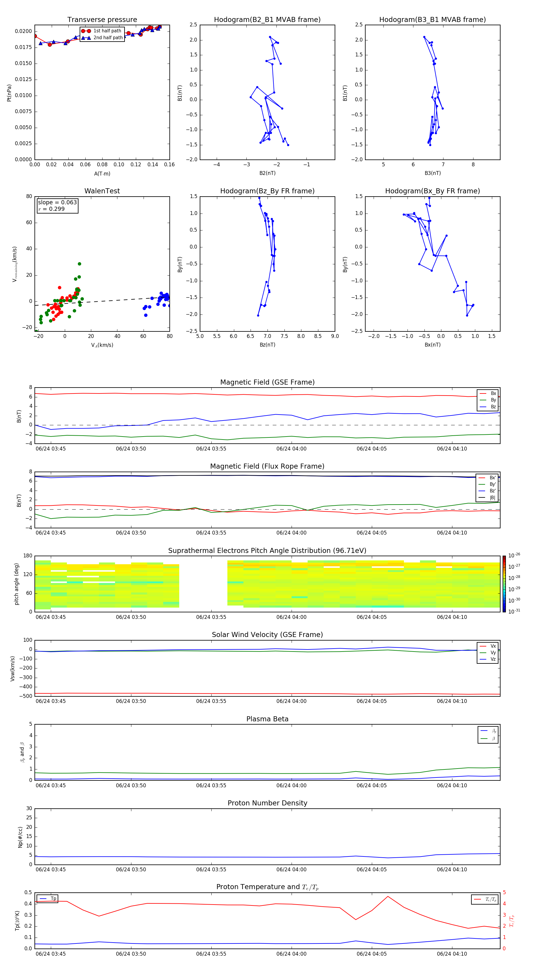The height and width of the screenshot is (980, 535).
Task: Click the 'Bz(nT)' x-axis label
Action: pos(267,345)
